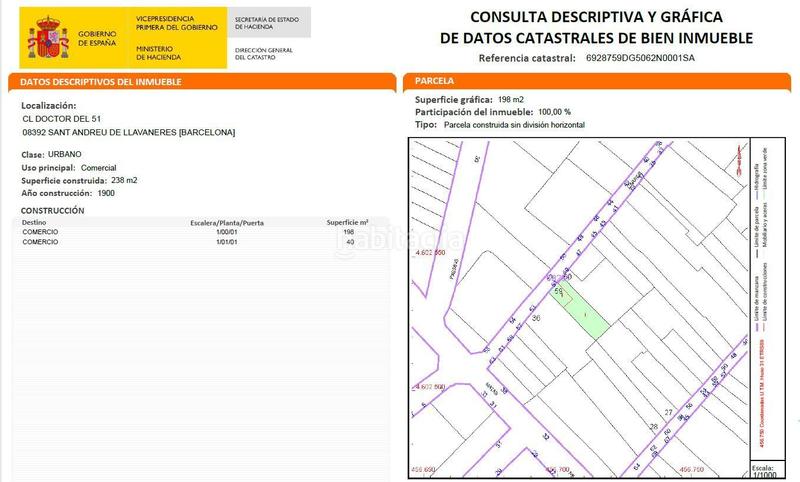The height and width of the screenshot is (482, 800).
Task: Click Participación value '100,00 %'
Action: [x=555, y=112]
